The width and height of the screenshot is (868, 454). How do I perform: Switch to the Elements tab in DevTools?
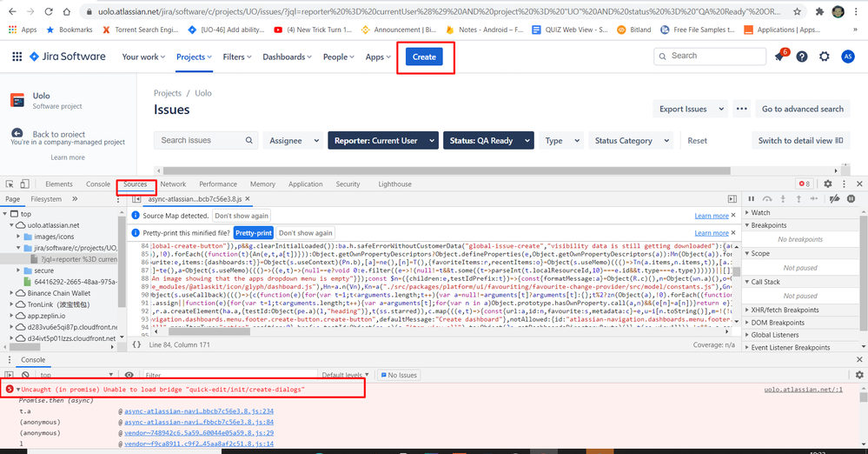(x=59, y=184)
